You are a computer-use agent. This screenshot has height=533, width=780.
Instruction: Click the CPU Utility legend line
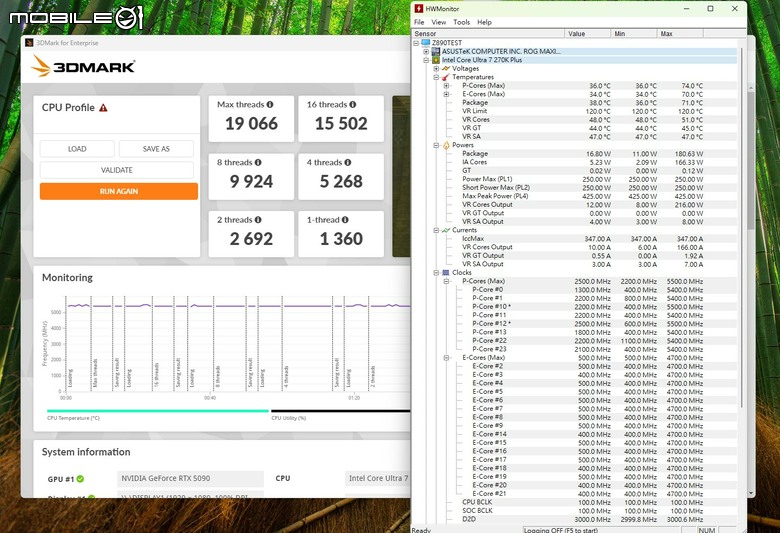pos(341,411)
